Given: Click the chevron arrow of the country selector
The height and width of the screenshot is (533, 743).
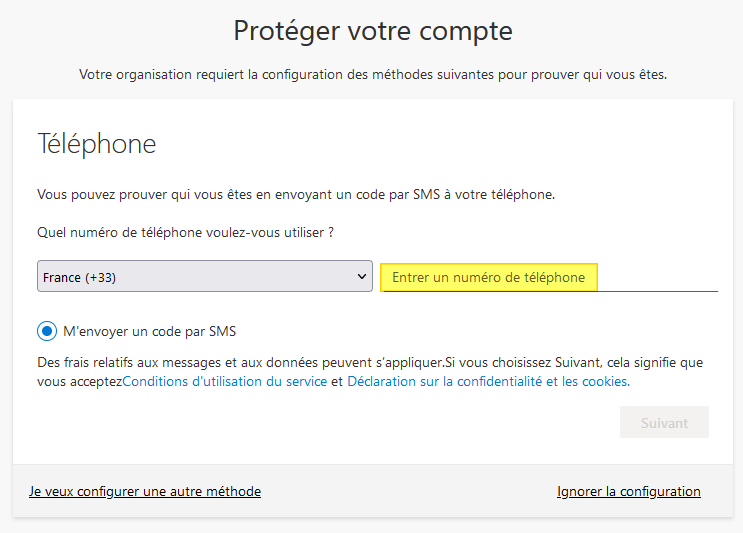Looking at the screenshot, I should pos(362,277).
